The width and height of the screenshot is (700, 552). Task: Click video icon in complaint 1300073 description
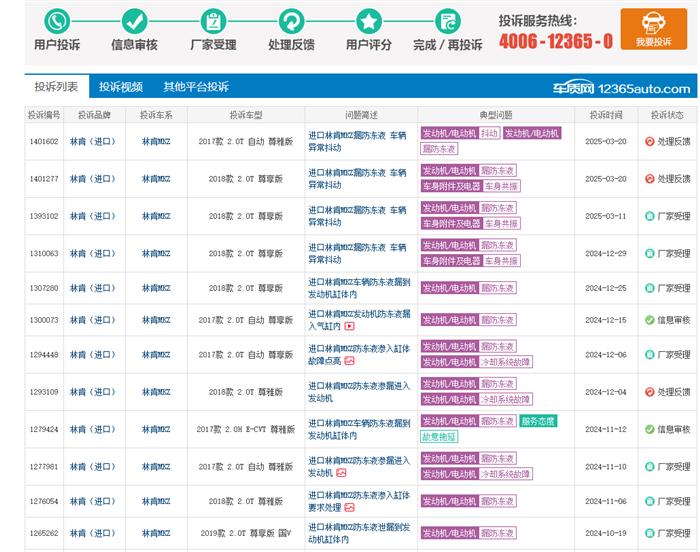(350, 326)
